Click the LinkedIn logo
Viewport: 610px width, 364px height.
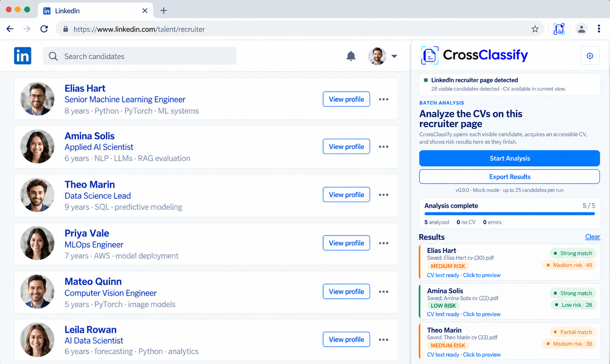23,56
